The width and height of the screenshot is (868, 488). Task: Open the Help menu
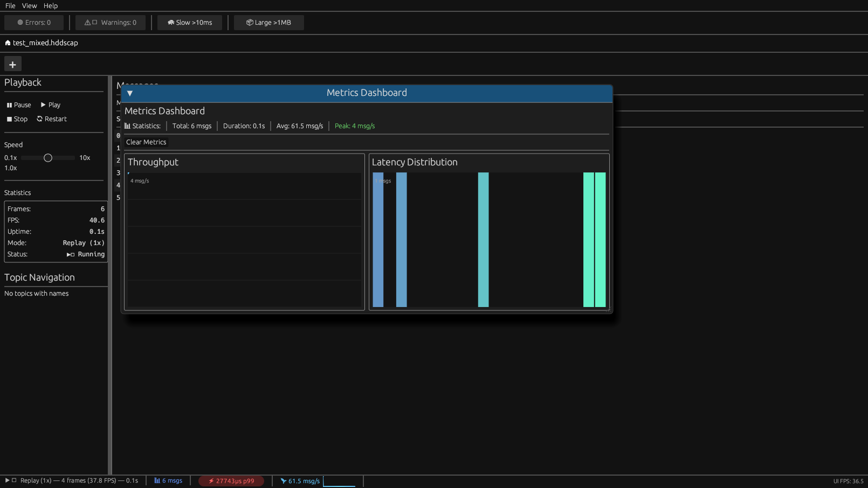coord(50,5)
